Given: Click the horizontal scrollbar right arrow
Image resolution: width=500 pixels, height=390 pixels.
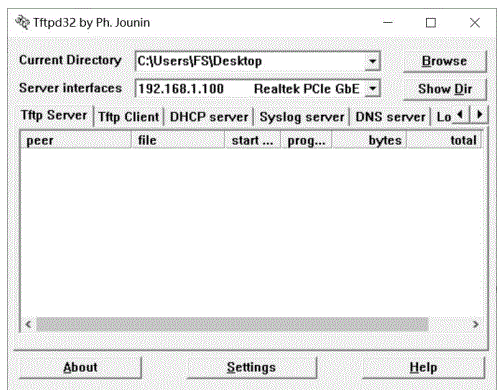Looking at the screenshot, I should tap(476, 324).
